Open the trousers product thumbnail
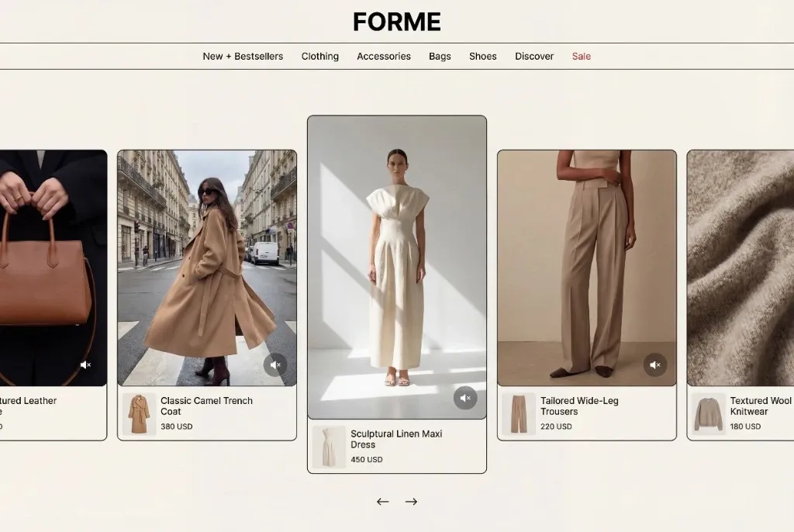The width and height of the screenshot is (794, 532). [x=519, y=414]
